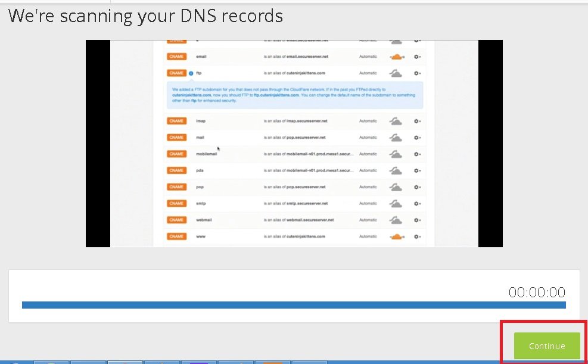Click the CNAME badge for the mobilemail record

(x=176, y=154)
